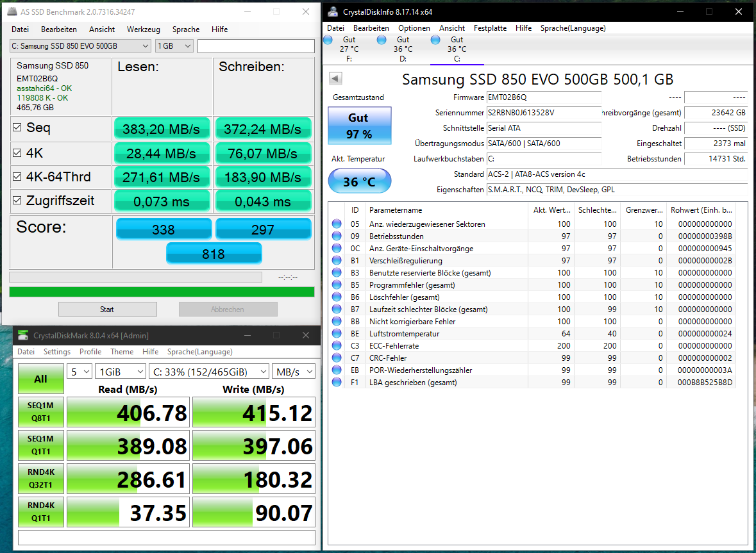The height and width of the screenshot is (553, 756).
Task: Open the MB/s unit dropdown
Action: point(294,372)
